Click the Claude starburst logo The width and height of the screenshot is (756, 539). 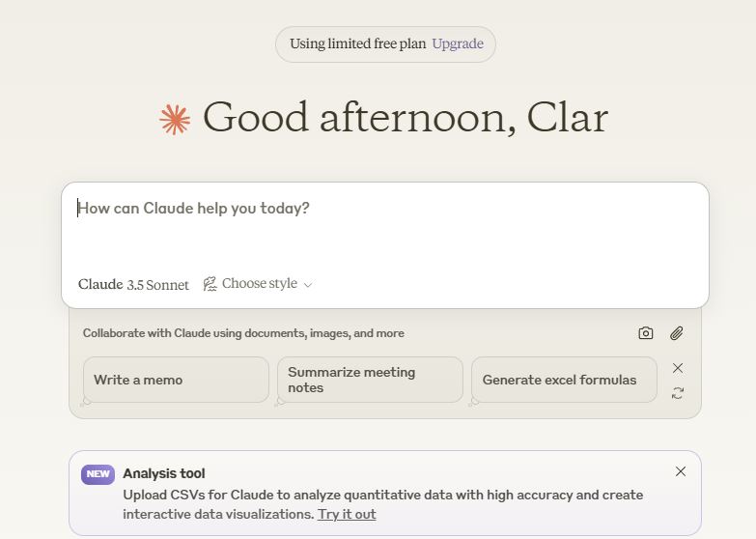pyautogui.click(x=175, y=120)
